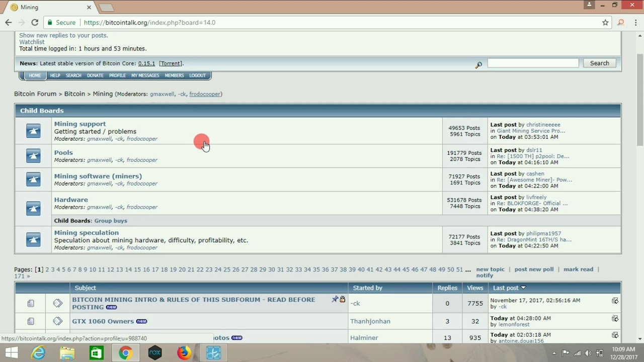Bookmark this page with star icon
Image resolution: width=644 pixels, height=362 pixels.
tap(605, 23)
